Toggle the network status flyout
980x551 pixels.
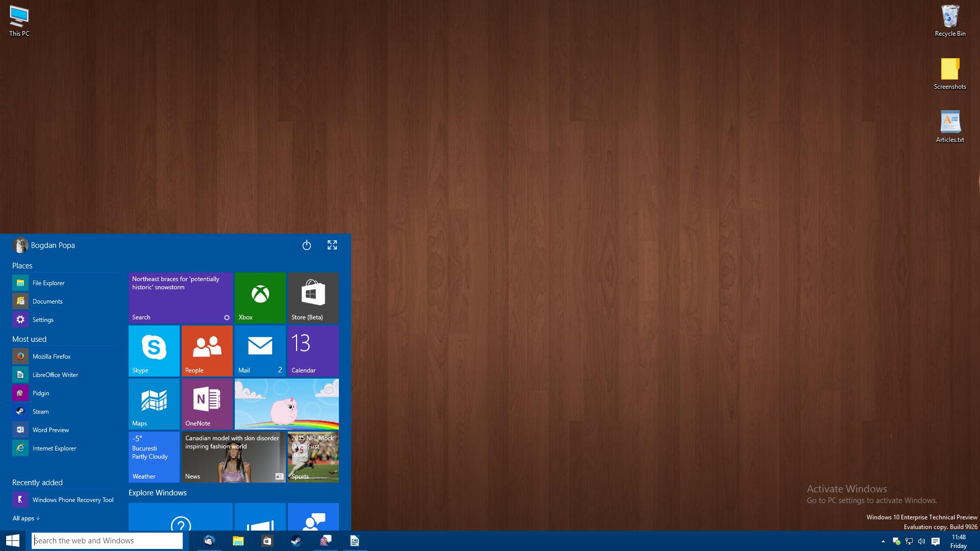pyautogui.click(x=908, y=541)
